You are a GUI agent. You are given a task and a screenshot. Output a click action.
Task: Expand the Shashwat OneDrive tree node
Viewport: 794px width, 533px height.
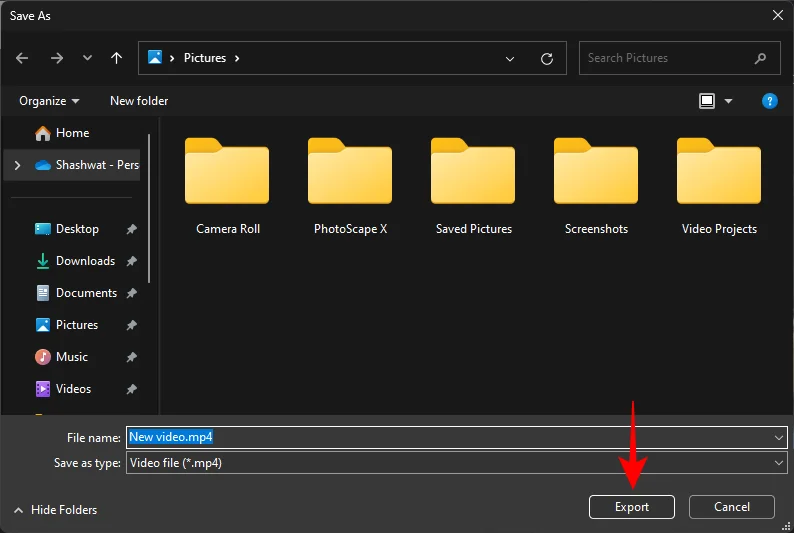click(18, 165)
